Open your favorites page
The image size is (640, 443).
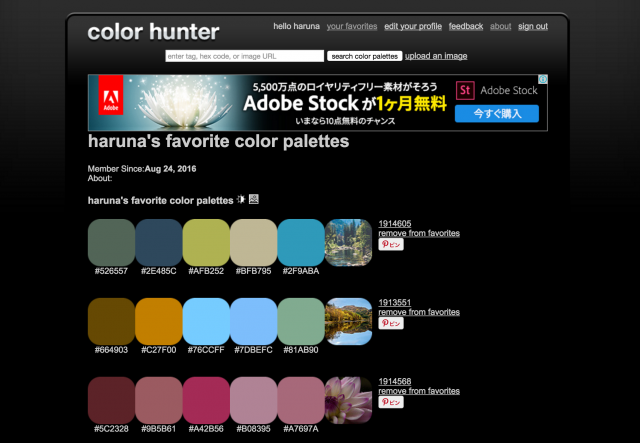click(351, 26)
